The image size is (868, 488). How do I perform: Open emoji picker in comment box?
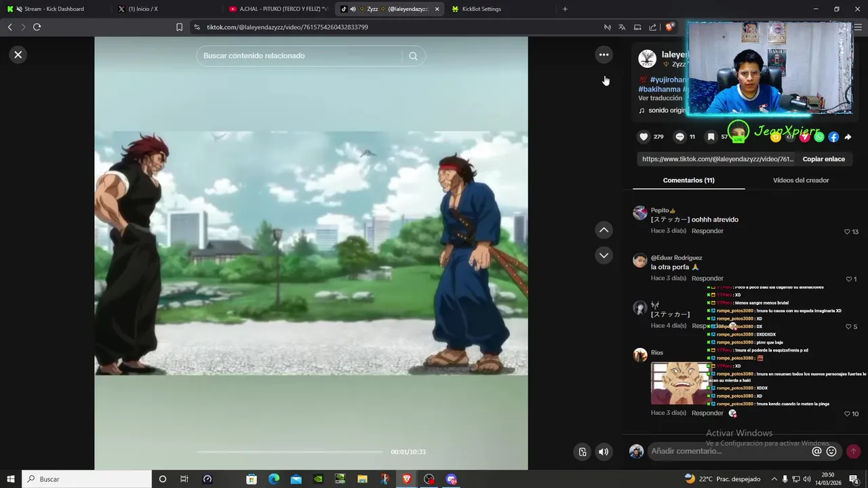tap(831, 451)
